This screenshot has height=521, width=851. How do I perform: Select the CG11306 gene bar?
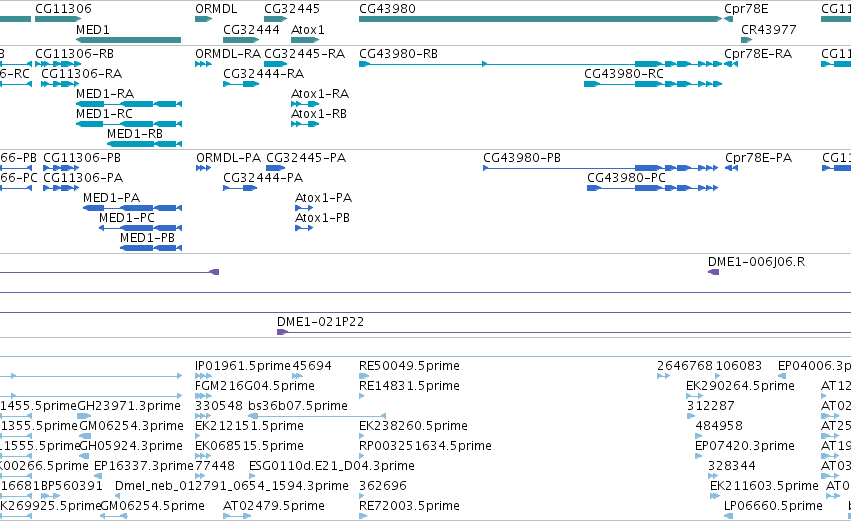pyautogui.click(x=58, y=19)
